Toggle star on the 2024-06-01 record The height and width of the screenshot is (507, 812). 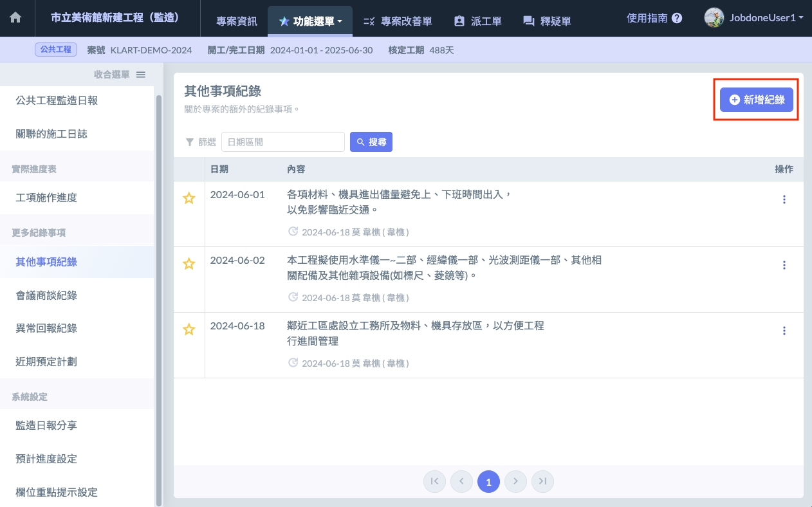pos(189,199)
